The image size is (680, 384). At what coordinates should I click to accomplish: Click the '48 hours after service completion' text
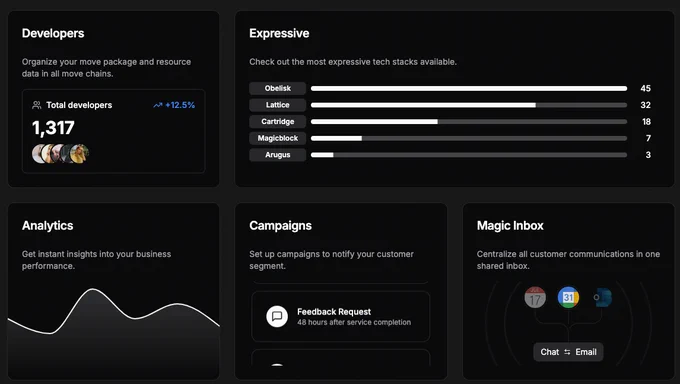click(x=354, y=322)
